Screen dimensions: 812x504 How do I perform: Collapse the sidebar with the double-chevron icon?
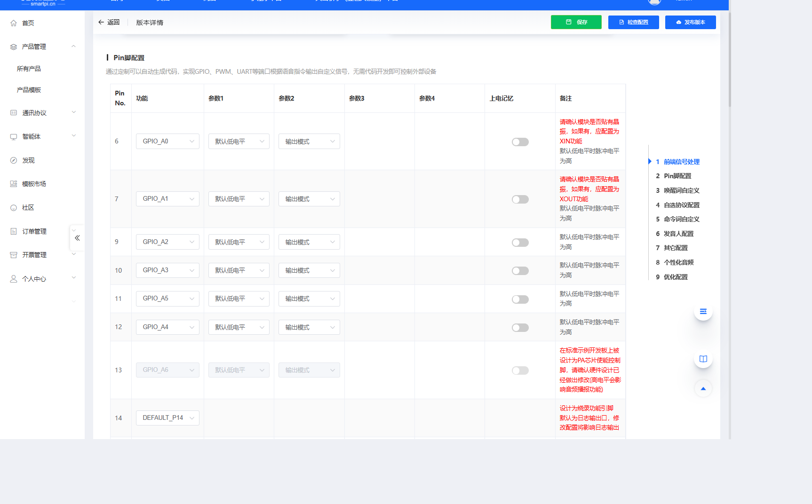tap(77, 238)
